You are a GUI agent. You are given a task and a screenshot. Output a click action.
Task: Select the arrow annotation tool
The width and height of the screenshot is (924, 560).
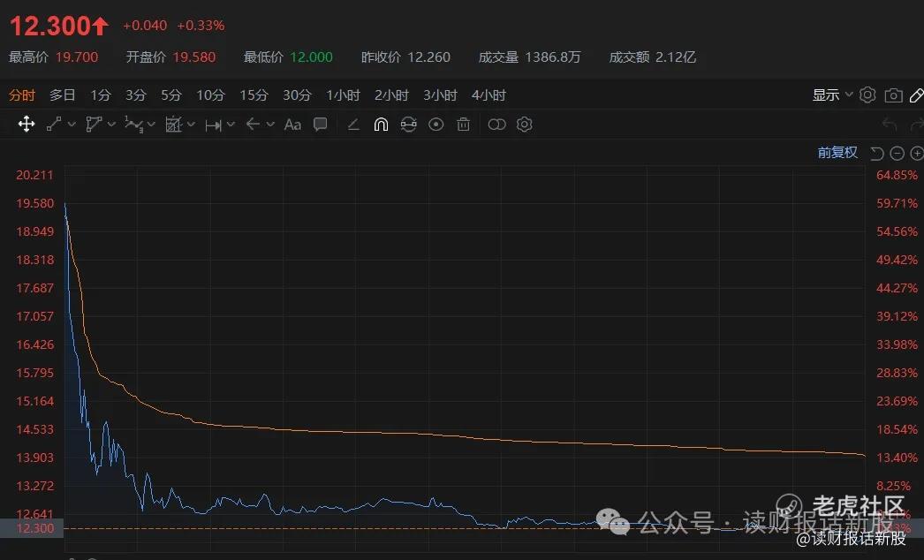[x=253, y=124]
